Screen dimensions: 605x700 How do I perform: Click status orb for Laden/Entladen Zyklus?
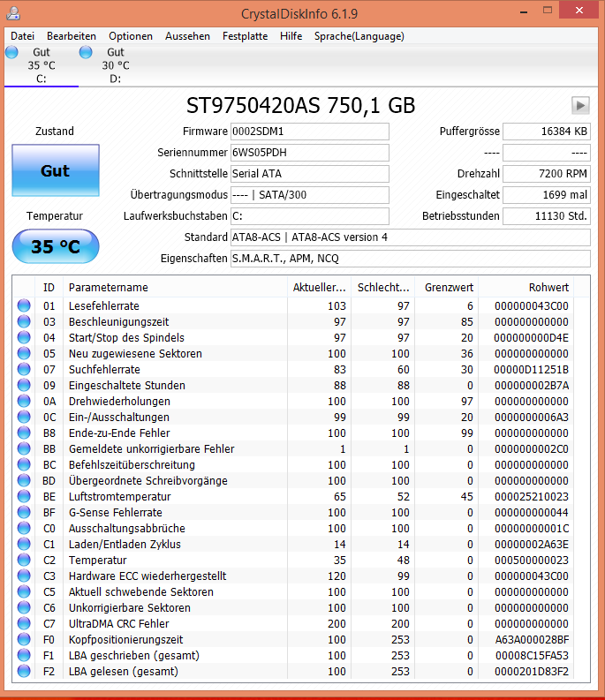pos(24,544)
